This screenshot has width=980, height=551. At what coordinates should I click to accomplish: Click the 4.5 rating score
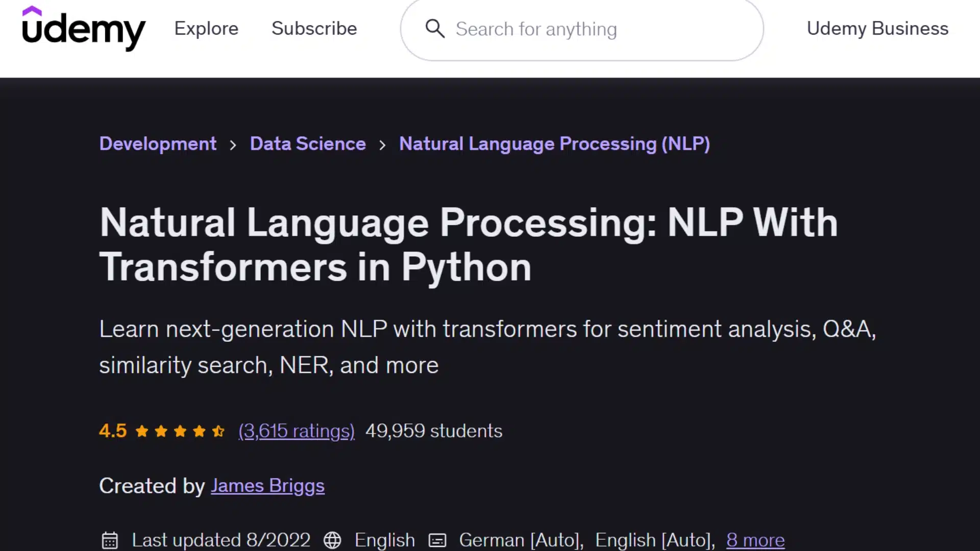113,431
